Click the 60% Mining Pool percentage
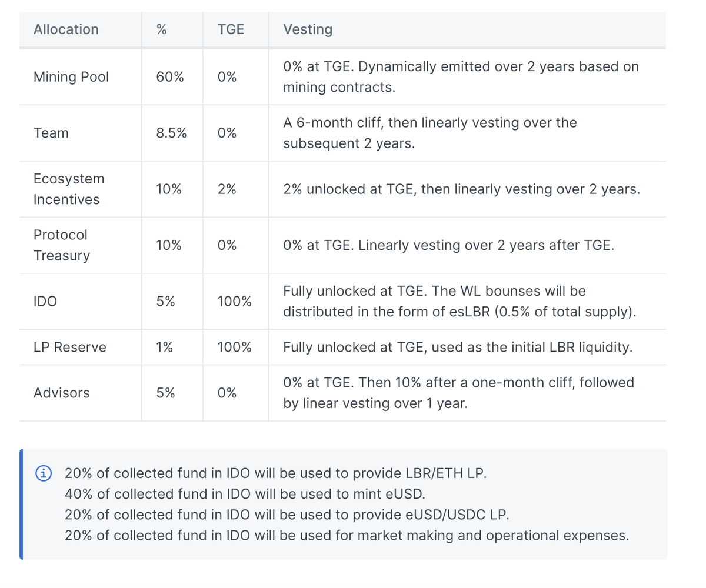This screenshot has height=588, width=706. pos(168,77)
